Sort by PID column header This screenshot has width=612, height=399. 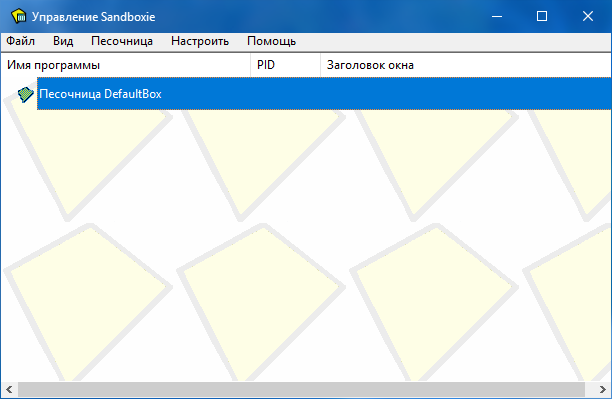[x=285, y=65]
